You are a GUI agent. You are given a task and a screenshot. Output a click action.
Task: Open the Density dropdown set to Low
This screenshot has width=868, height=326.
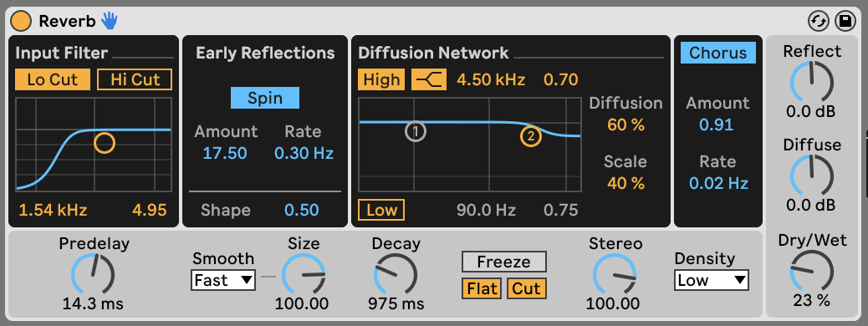712,280
